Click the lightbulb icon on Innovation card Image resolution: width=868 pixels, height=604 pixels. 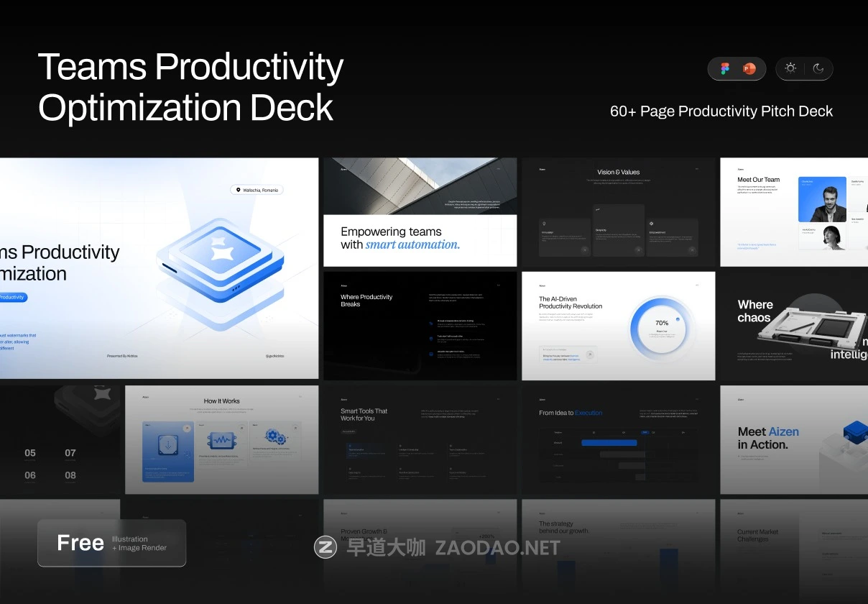point(544,223)
